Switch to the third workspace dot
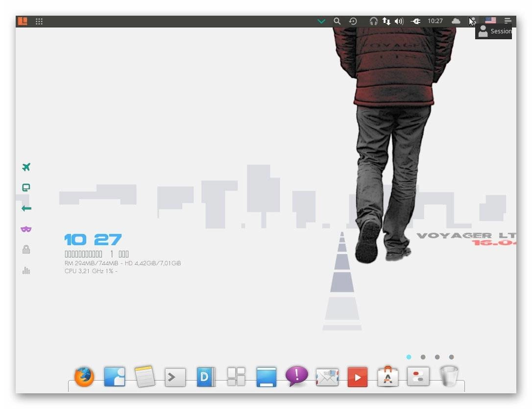 click(437, 357)
